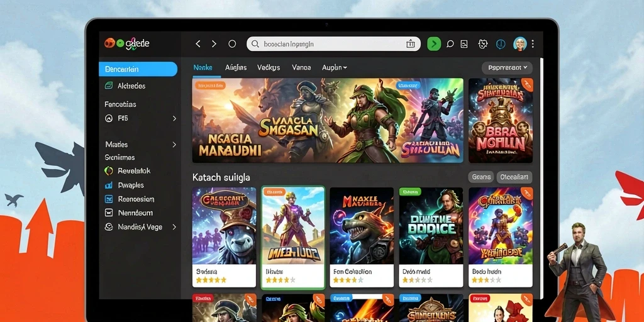Click the blue circular info icon
Screen dimensions: 644x322
[x=500, y=44]
